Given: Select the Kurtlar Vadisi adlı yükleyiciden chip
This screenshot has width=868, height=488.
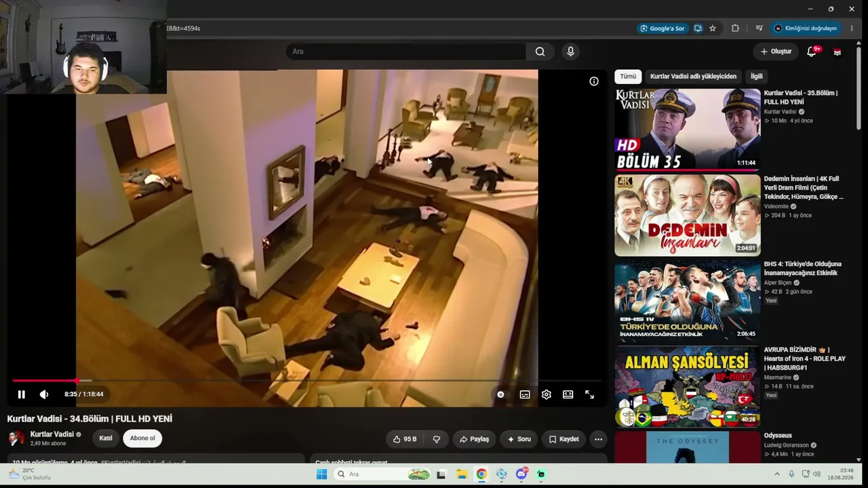Looking at the screenshot, I should pyautogui.click(x=693, y=77).
